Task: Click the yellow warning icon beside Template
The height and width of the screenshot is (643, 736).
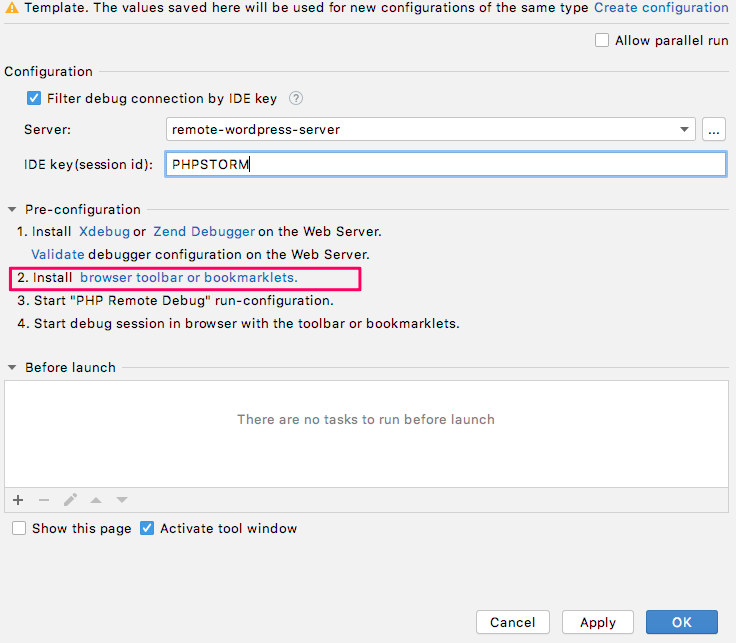Action: [x=11, y=8]
